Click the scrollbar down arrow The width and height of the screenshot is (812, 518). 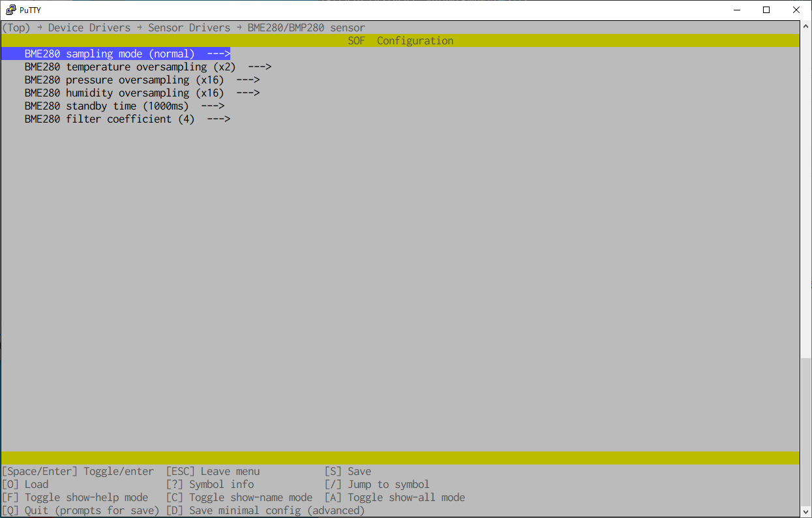pyautogui.click(x=806, y=511)
